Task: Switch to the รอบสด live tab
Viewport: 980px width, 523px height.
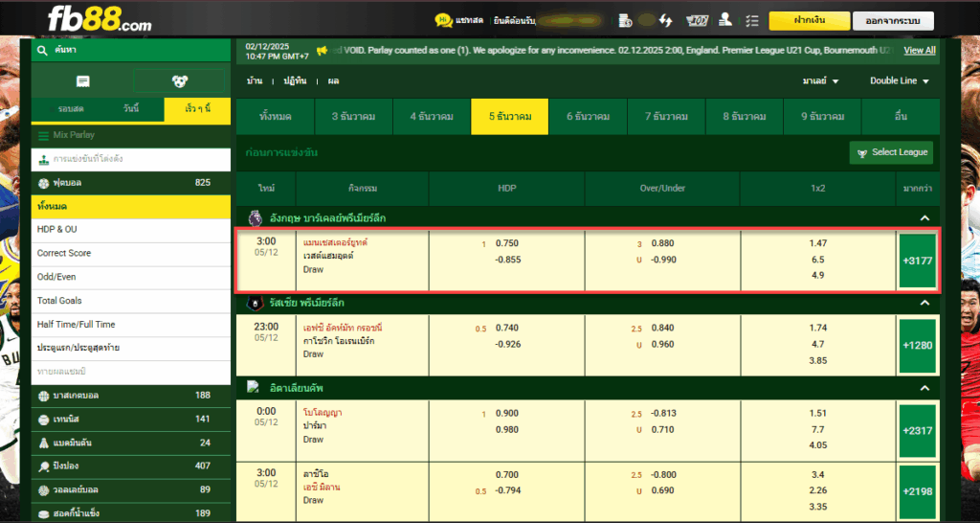Action: [x=71, y=109]
